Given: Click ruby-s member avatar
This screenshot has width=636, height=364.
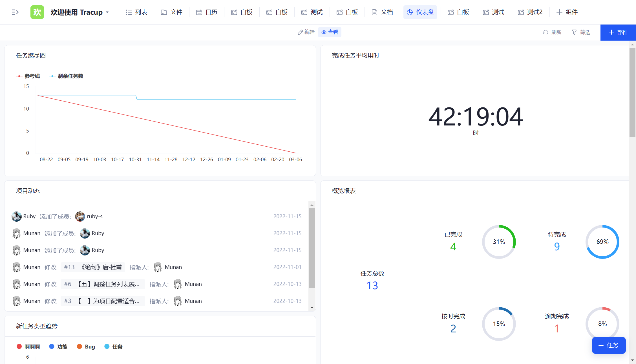Looking at the screenshot, I should click(x=80, y=217).
